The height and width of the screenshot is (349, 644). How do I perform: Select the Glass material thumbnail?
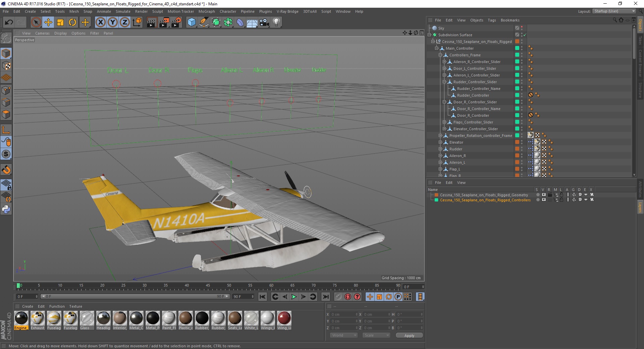[x=87, y=320]
